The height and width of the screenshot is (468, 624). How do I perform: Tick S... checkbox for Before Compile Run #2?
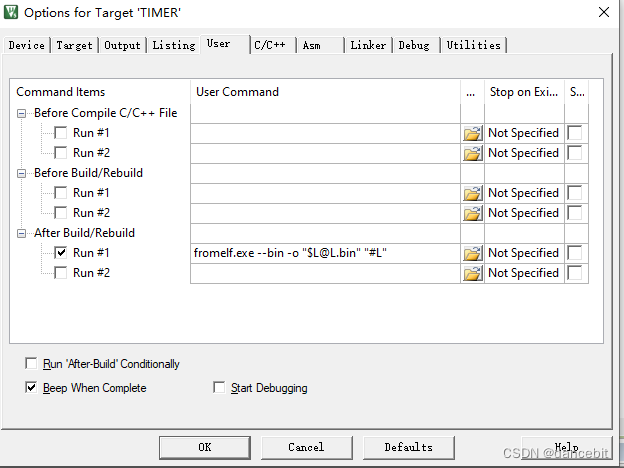point(575,153)
